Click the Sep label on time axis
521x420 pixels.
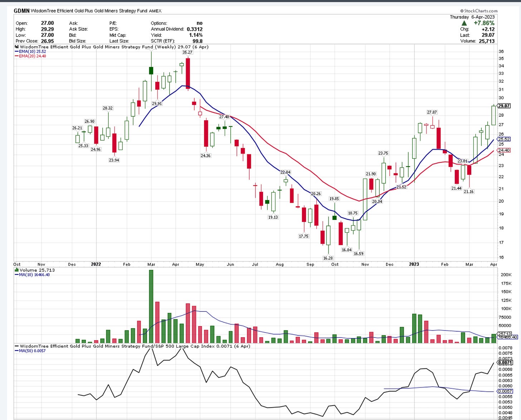(x=310, y=265)
